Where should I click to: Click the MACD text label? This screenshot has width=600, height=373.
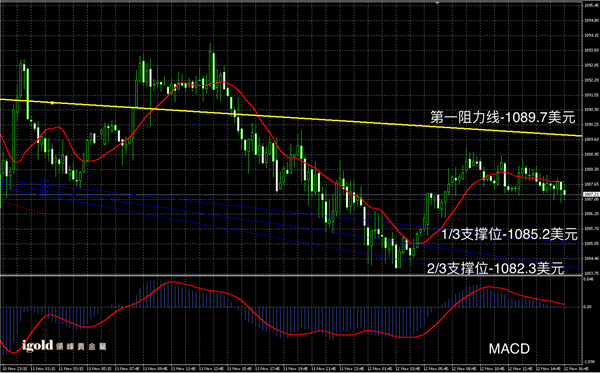(509, 349)
